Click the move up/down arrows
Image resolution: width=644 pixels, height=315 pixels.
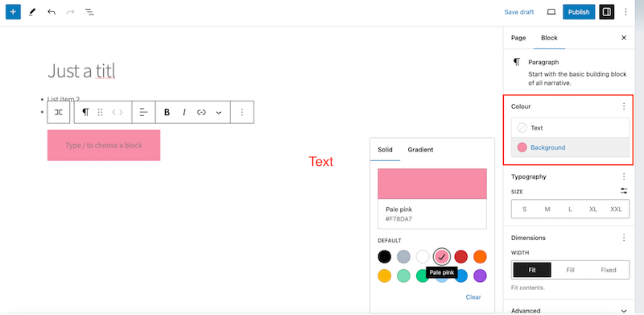(x=118, y=112)
